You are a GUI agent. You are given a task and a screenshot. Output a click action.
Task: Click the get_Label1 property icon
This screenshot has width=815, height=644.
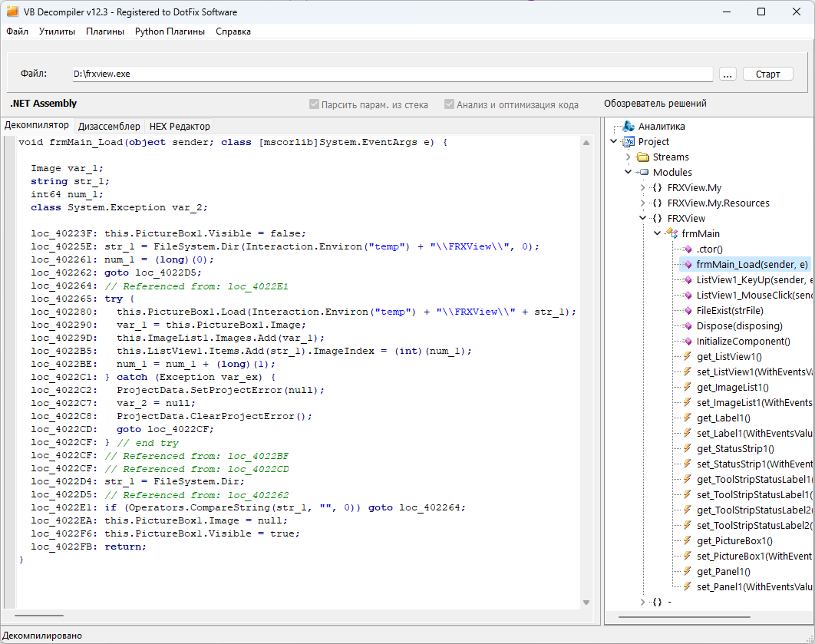coord(688,418)
